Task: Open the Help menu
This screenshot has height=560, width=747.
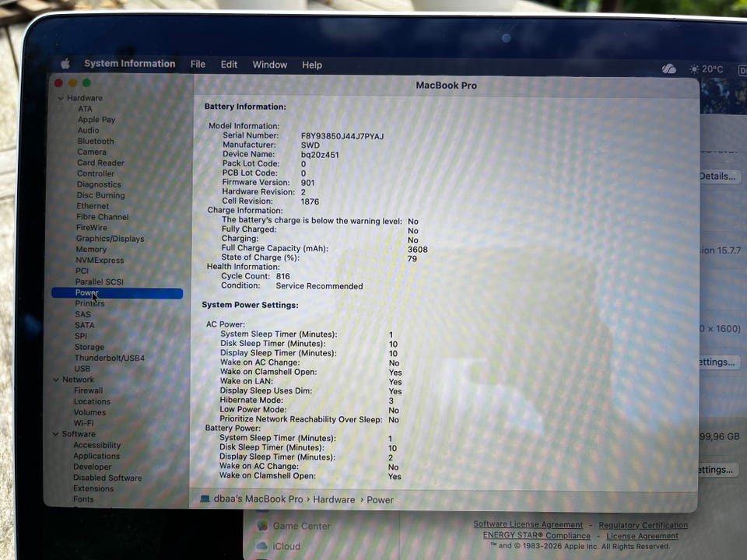Action: [312, 65]
